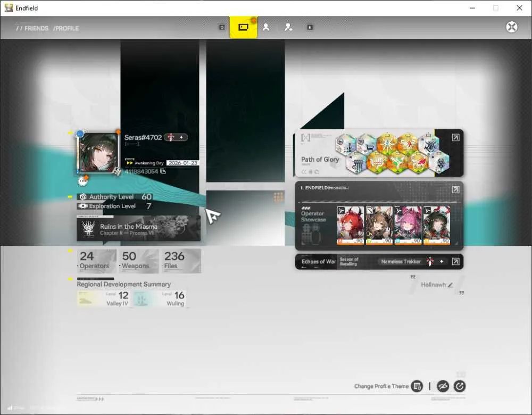
Task: Click the Exploration Level 7 row
Action: (x=115, y=206)
